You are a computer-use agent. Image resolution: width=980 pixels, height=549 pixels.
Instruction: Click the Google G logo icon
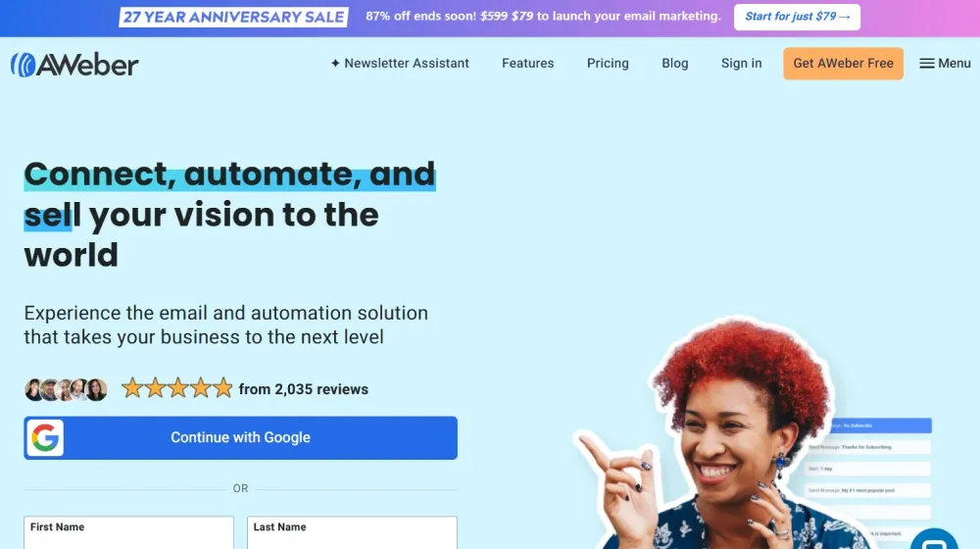[45, 437]
